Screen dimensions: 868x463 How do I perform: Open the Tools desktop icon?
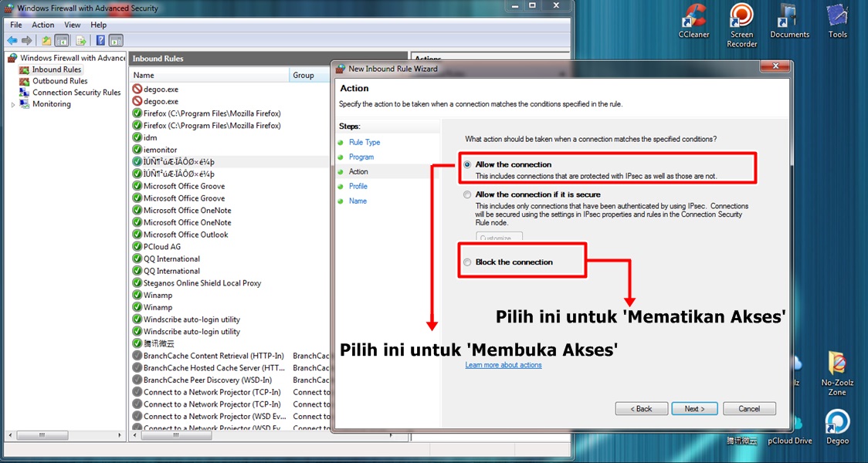pyautogui.click(x=838, y=21)
